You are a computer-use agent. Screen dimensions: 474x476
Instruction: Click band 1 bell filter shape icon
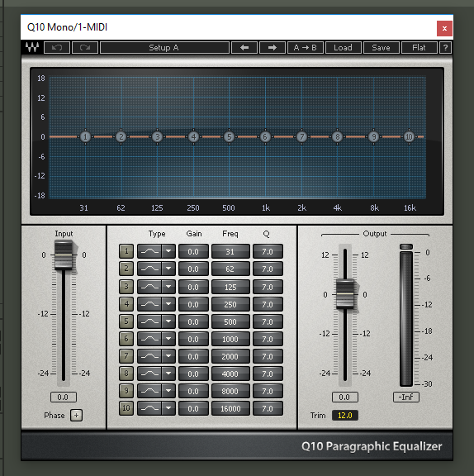[x=149, y=251]
